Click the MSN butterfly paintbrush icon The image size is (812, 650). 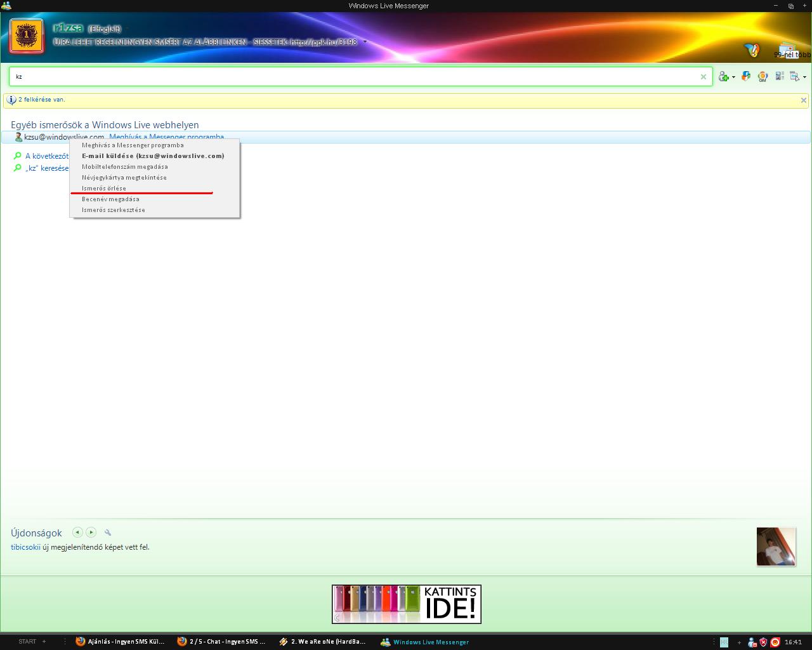click(x=752, y=50)
